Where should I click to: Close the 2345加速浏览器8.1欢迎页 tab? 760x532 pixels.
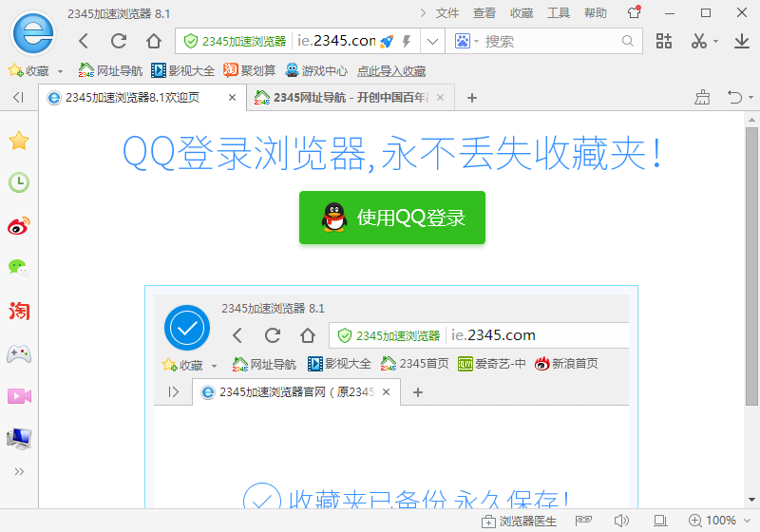pos(232,98)
